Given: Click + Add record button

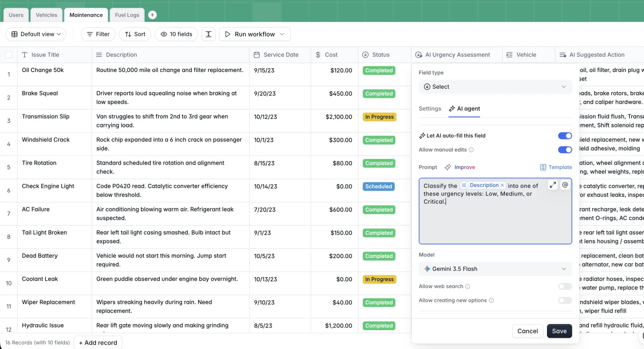Looking at the screenshot, I should pos(98,343).
